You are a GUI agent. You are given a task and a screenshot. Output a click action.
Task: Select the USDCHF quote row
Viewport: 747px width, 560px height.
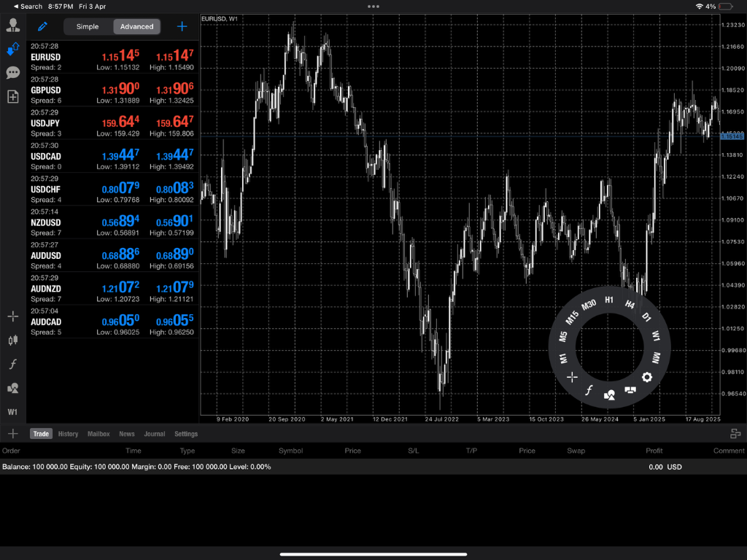(112, 189)
